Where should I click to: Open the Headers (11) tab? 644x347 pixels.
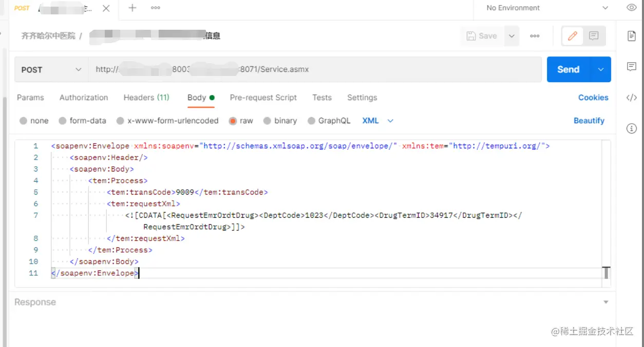click(x=146, y=98)
